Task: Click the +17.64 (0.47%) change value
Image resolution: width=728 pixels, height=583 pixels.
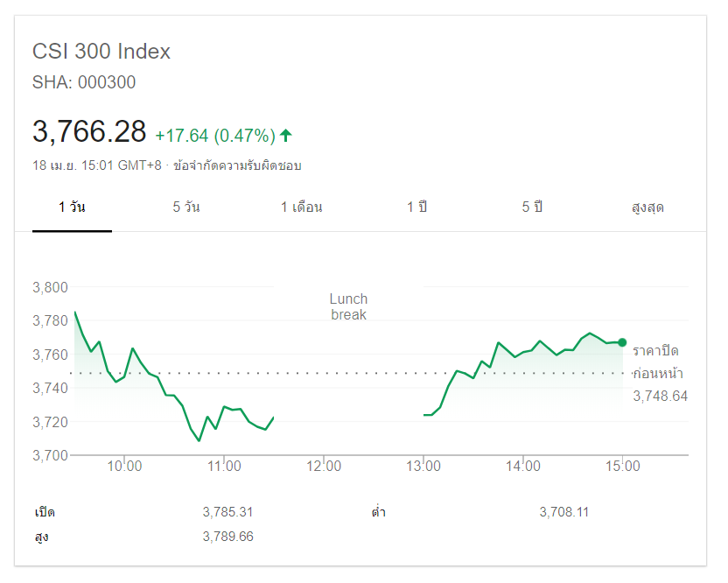Action: click(x=215, y=136)
